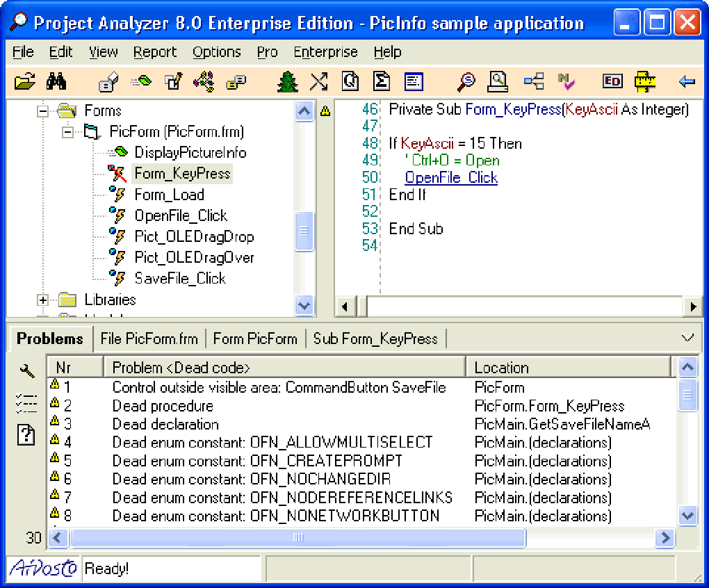This screenshot has width=709, height=588.
Task: Sort by the Nr column header
Action: coord(75,368)
